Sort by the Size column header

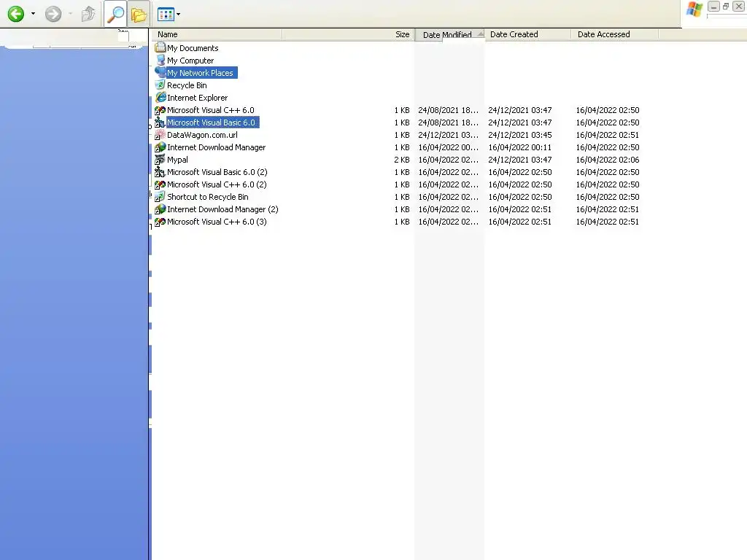[x=348, y=34]
